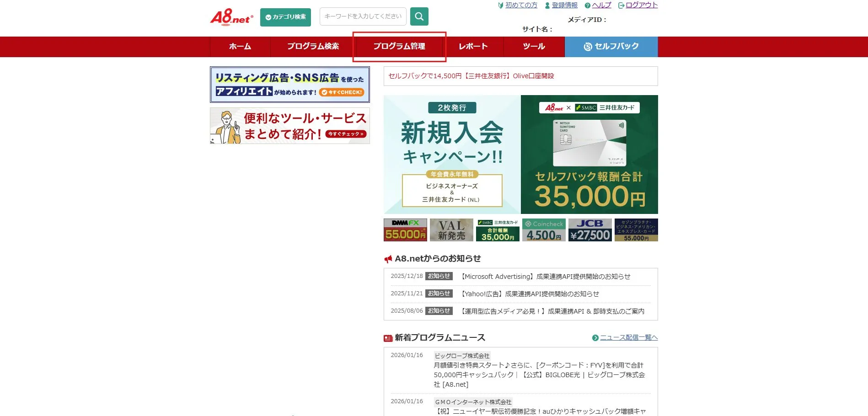Click the person icon beside 登録情報

click(547, 5)
